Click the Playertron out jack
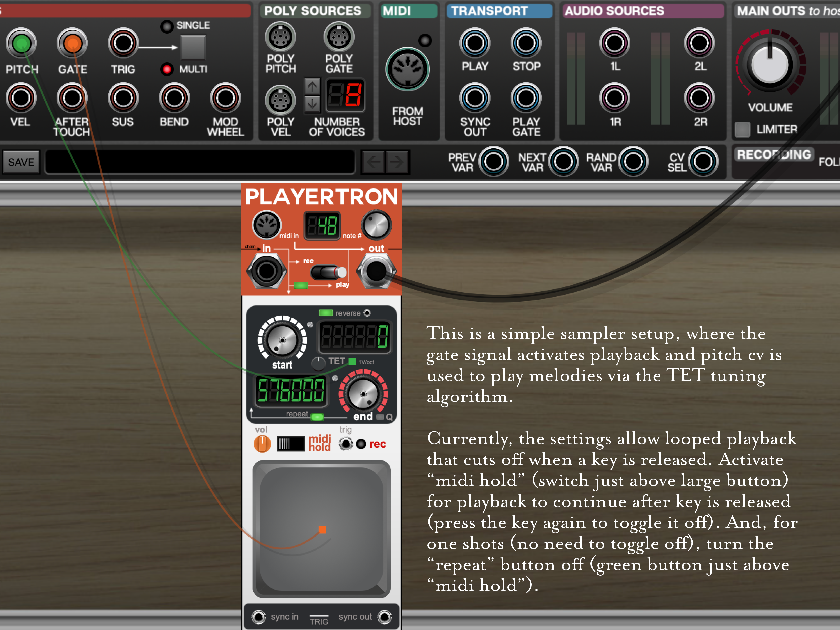The image size is (840, 630). coord(376,271)
